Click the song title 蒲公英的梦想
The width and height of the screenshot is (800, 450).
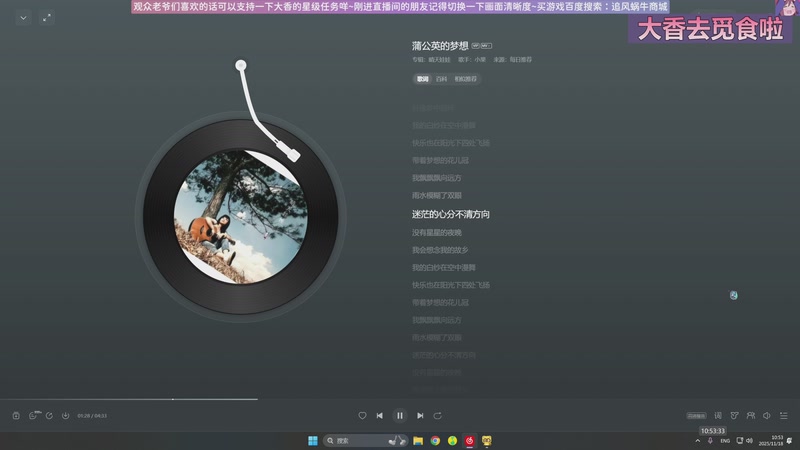[x=440, y=46]
